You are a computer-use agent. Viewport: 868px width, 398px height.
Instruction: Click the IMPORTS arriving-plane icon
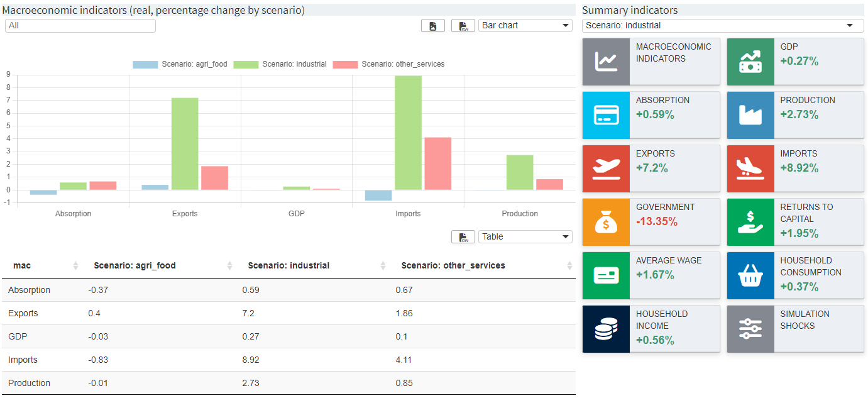750,168
